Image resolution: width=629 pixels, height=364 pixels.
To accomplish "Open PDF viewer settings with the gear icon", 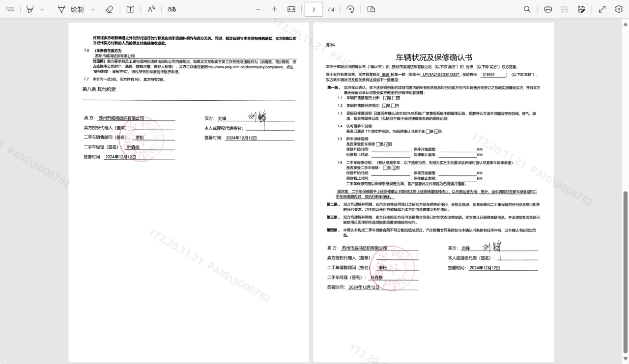I will coord(619,9).
